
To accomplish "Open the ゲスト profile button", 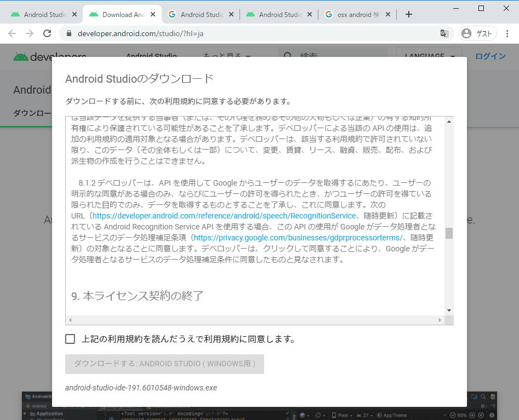I will click(x=478, y=33).
